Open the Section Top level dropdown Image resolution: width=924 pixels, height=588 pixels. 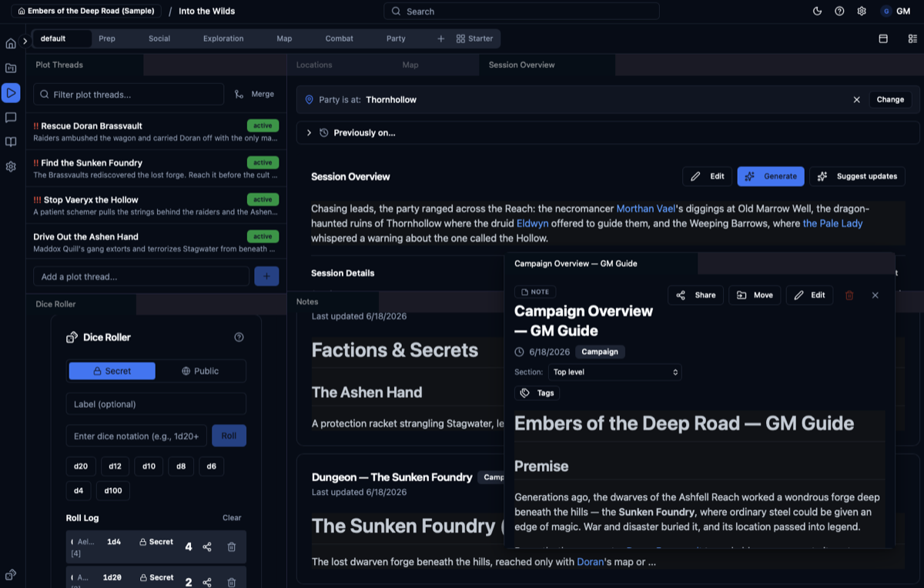[x=614, y=373]
